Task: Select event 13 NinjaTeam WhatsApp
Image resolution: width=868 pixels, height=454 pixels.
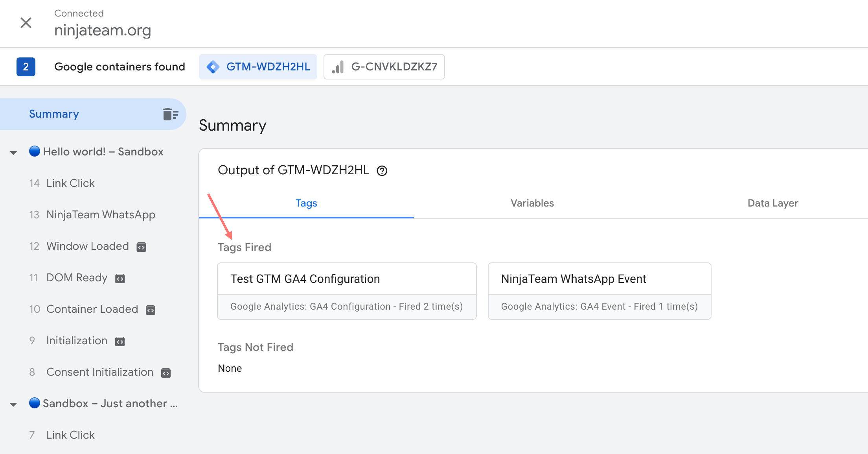Action: (93, 215)
